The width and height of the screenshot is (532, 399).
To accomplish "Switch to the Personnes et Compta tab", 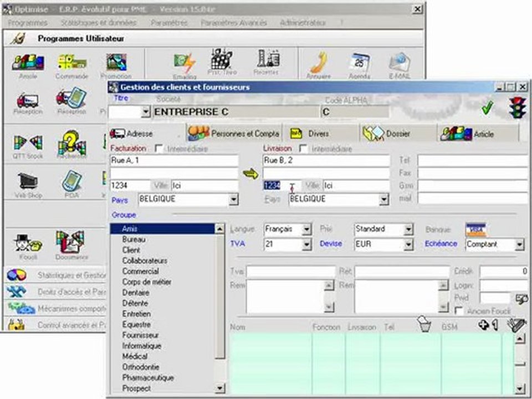I will coord(234,134).
